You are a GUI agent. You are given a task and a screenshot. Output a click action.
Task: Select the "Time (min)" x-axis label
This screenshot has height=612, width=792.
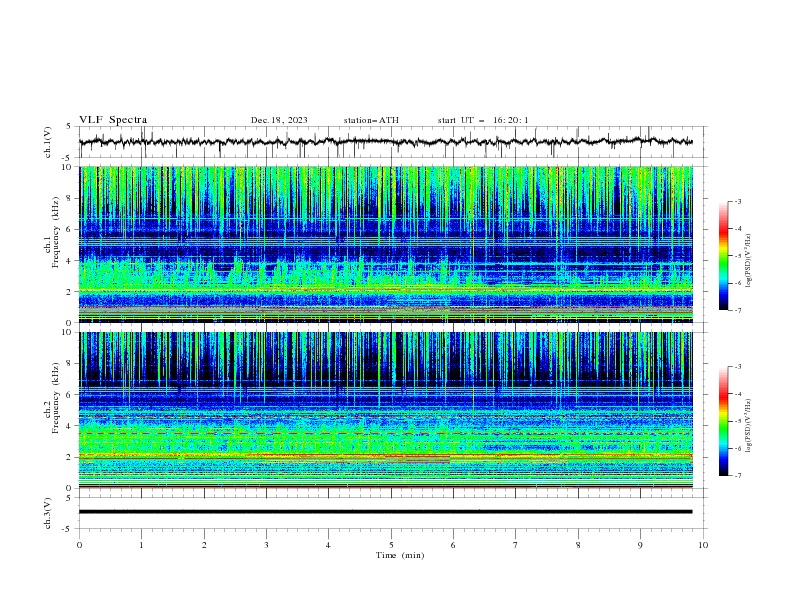(400, 555)
